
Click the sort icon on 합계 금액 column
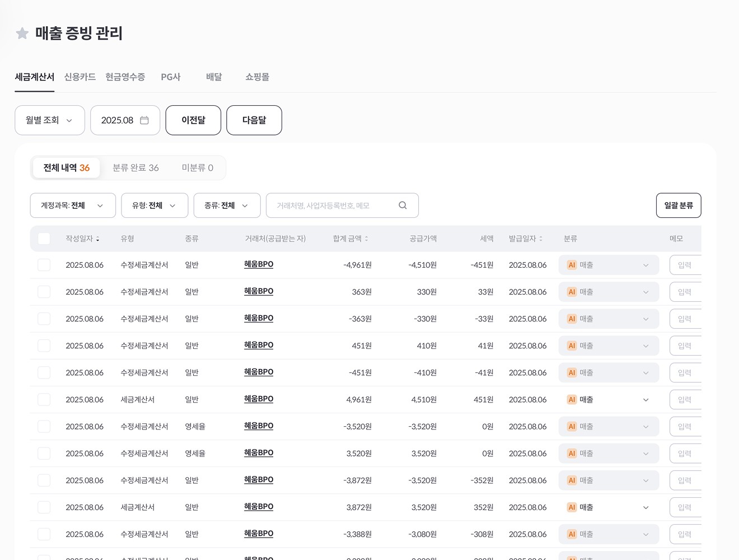tap(366, 238)
